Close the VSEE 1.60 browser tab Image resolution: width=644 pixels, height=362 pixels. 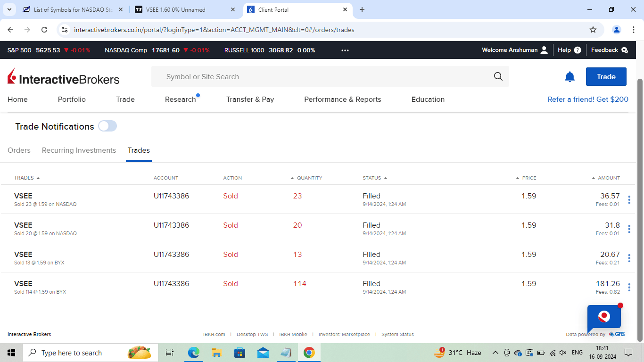[x=233, y=9]
